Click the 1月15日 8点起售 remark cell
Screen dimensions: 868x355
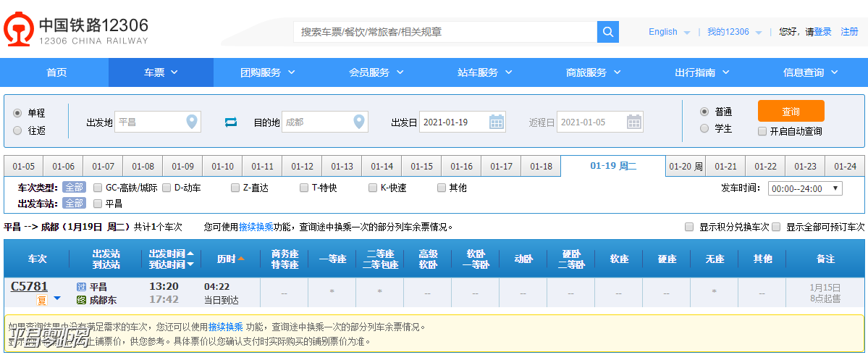point(825,293)
